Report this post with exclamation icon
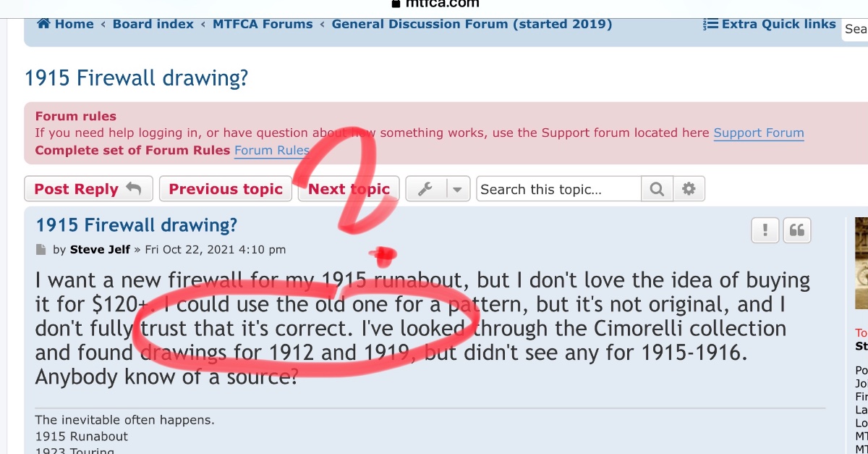The width and height of the screenshot is (868, 454). point(765,230)
